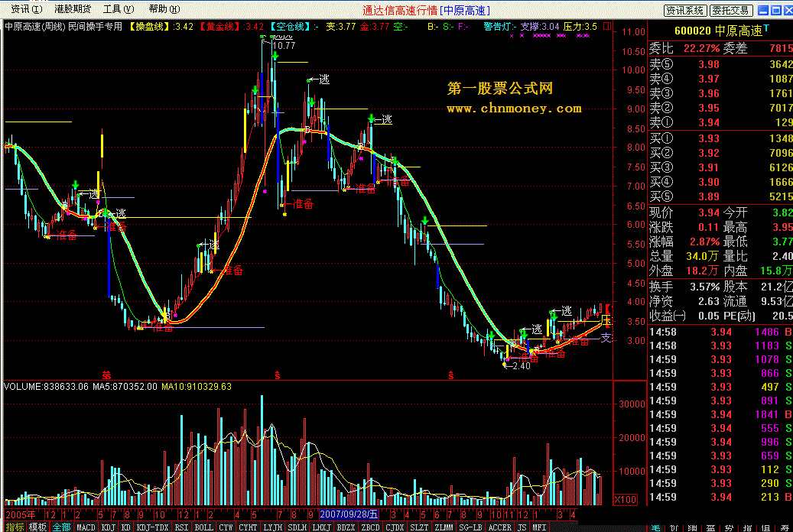Switch to RSI indicator tab
Viewport: 793px width, 532px height.
[181, 527]
